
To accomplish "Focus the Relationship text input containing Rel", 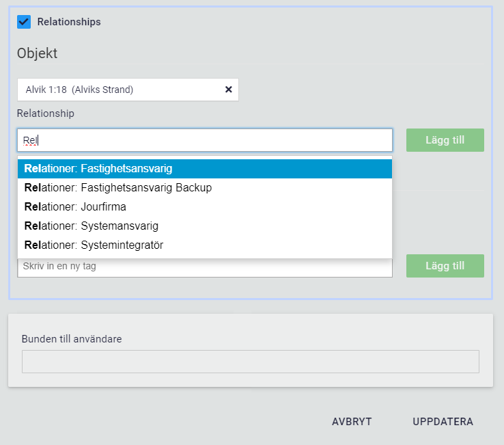I will point(205,140).
